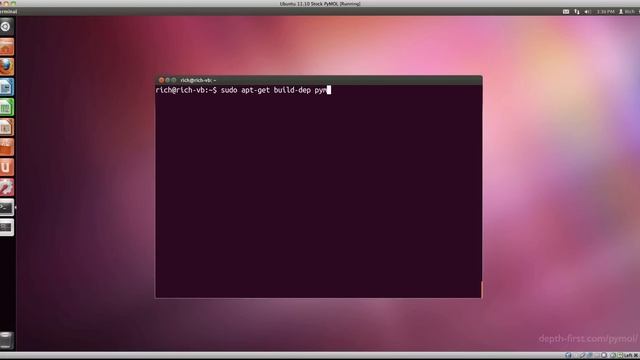Open LibreOffice Writer from the launcher
Screen dimensions: 640x360
[7, 87]
